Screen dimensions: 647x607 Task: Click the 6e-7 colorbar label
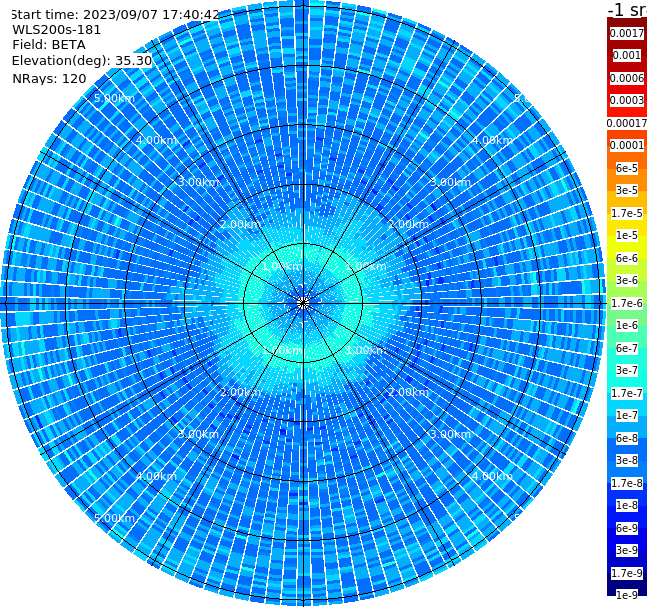(627, 348)
